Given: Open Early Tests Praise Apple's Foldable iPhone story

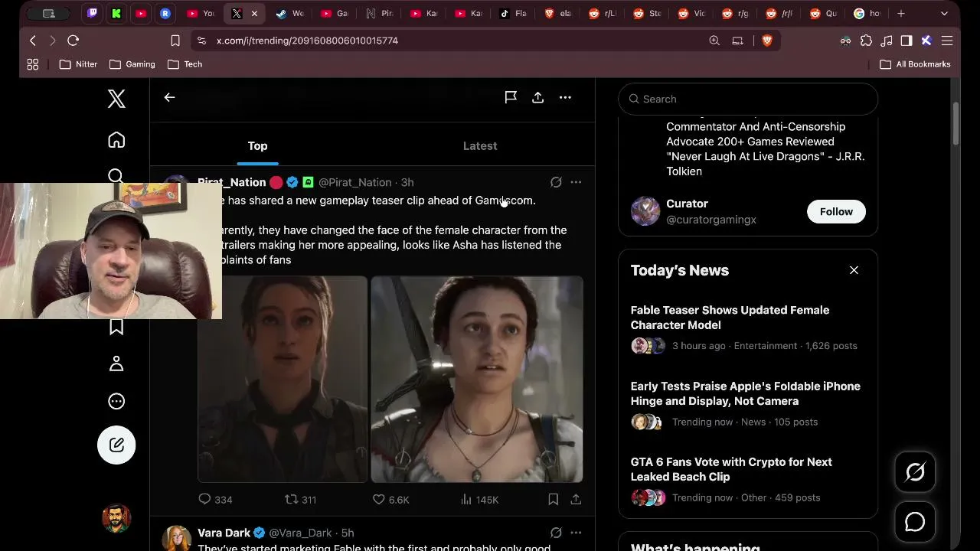Looking at the screenshot, I should tap(746, 393).
